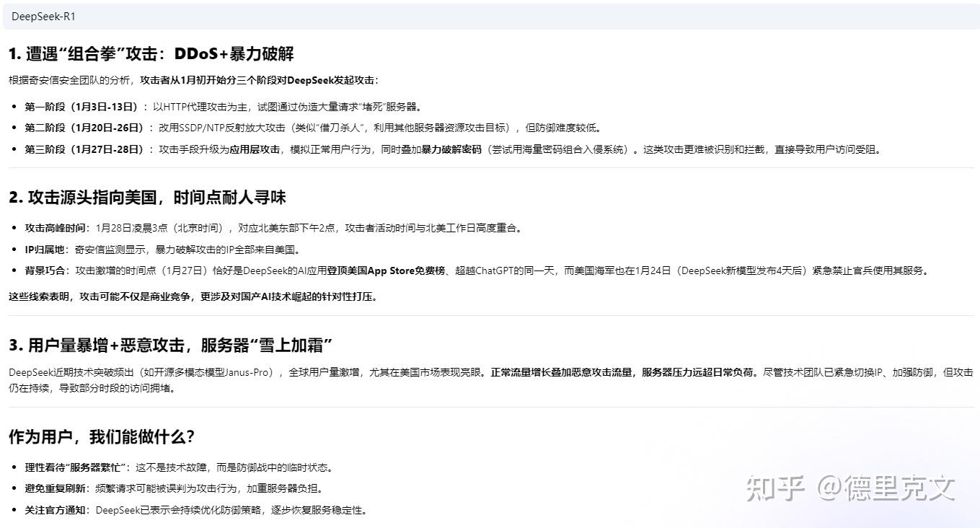Click the bold label '背景巧合'
Viewport: 980px width, 528px height.
tap(45, 270)
